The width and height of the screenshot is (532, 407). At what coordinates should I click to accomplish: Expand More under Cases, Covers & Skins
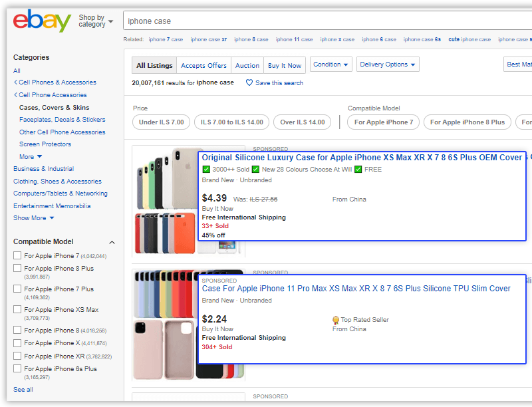[31, 157]
